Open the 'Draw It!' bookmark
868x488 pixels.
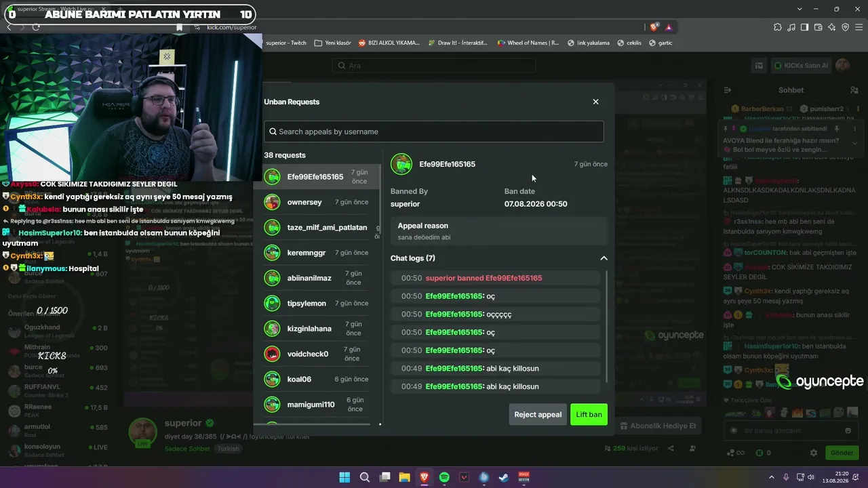pos(458,43)
